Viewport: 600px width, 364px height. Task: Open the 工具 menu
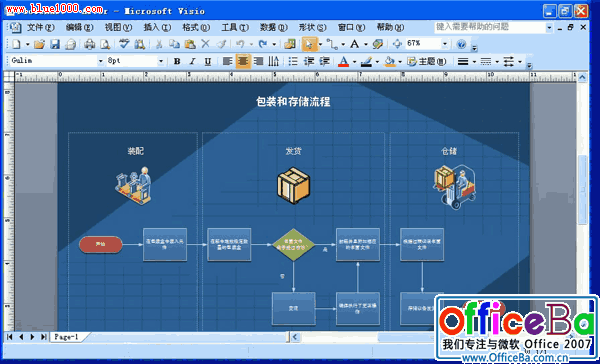[x=235, y=28]
